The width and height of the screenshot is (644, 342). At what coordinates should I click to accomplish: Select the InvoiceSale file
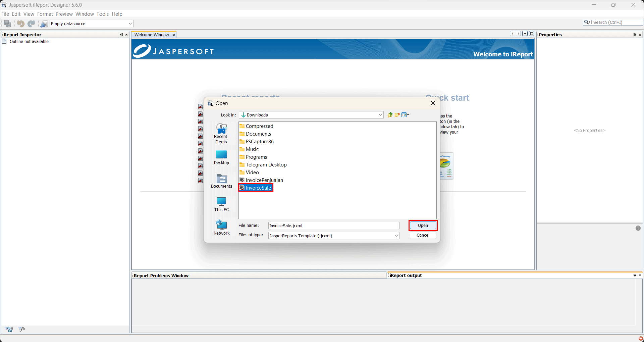tap(256, 188)
